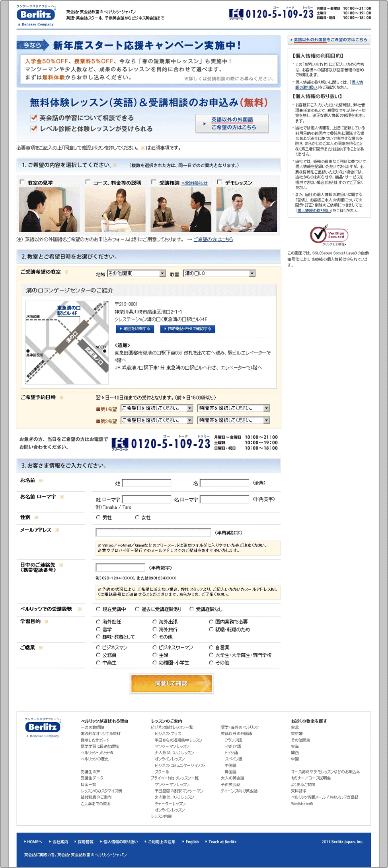Click footer link 資料請求
Viewport: 388px width, 868px height.
coord(298,791)
